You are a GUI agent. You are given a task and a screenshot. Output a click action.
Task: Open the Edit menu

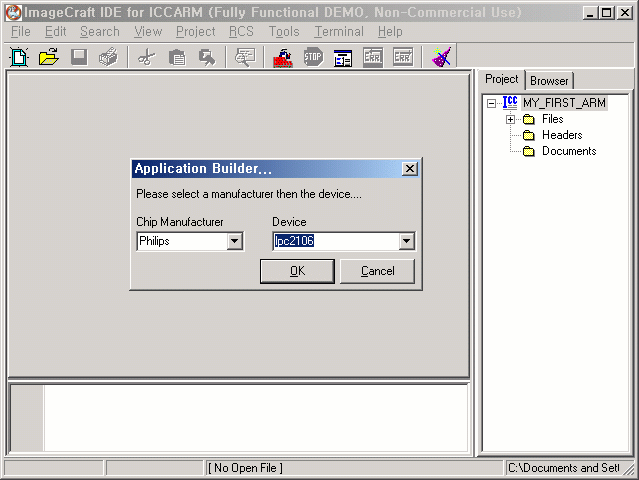55,31
